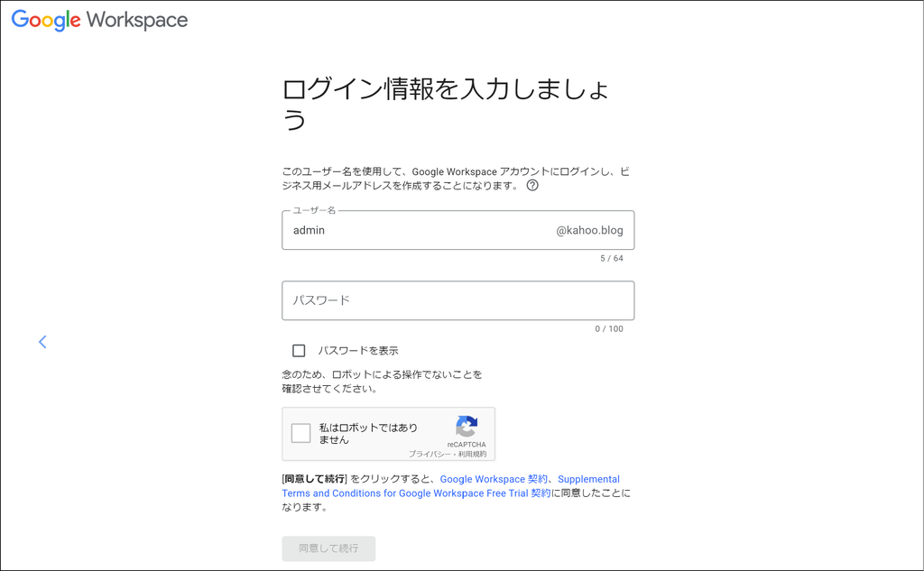Click the Google Workspace logo
Image resolution: width=924 pixels, height=571 pixels.
pyautogui.click(x=99, y=20)
